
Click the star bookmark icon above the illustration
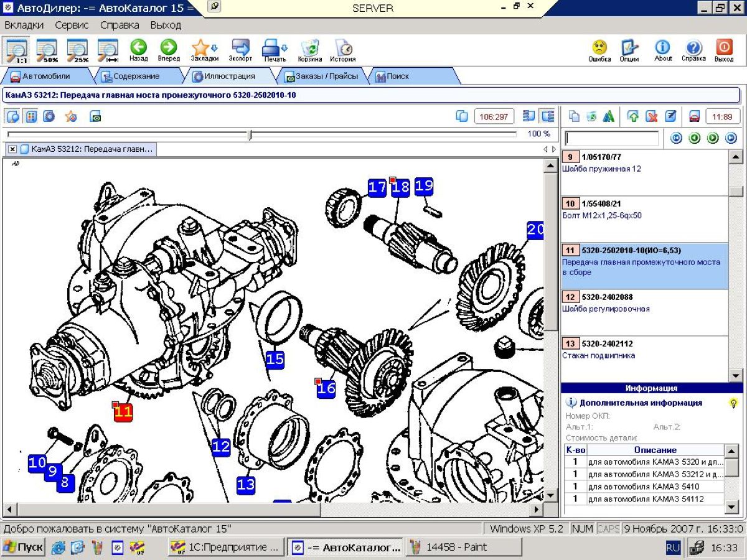[x=71, y=116]
